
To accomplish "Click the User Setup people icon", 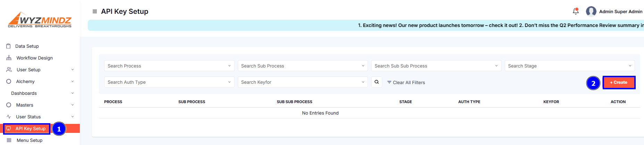I will coord(9,70).
